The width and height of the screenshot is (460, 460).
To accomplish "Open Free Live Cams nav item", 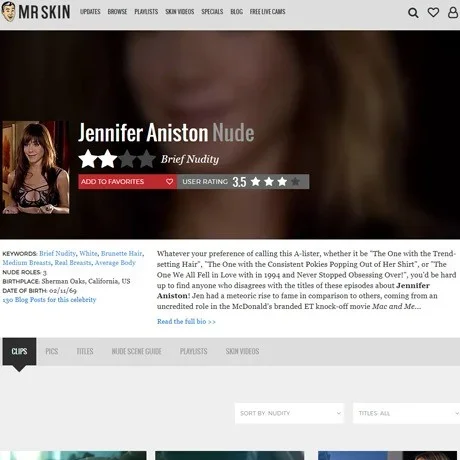I will coord(267,12).
